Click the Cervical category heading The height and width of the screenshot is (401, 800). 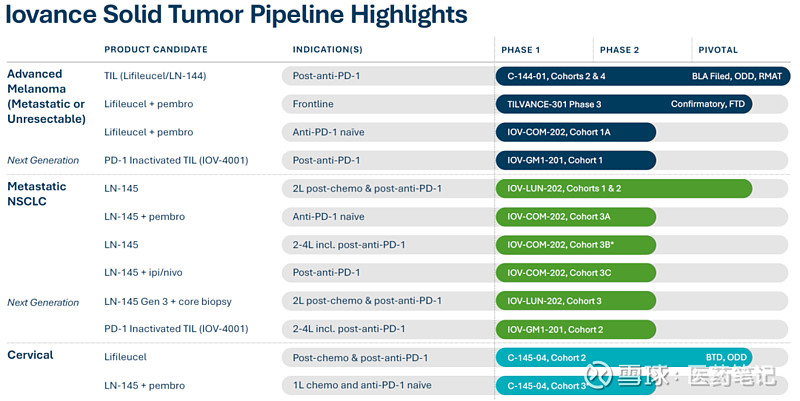(x=32, y=355)
